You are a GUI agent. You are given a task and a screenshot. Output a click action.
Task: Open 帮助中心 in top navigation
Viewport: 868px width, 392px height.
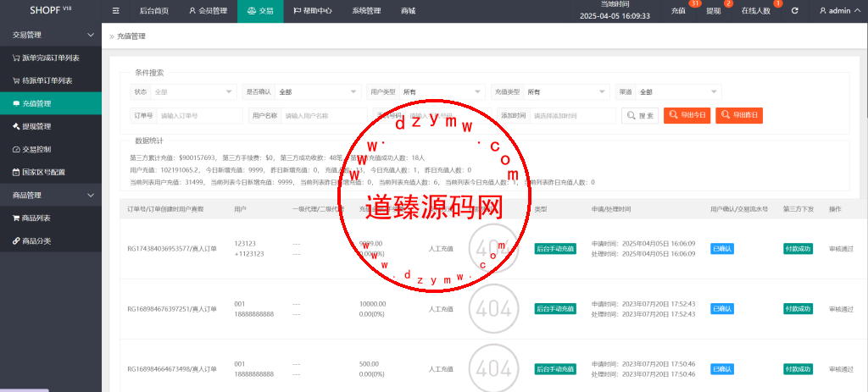(x=312, y=10)
